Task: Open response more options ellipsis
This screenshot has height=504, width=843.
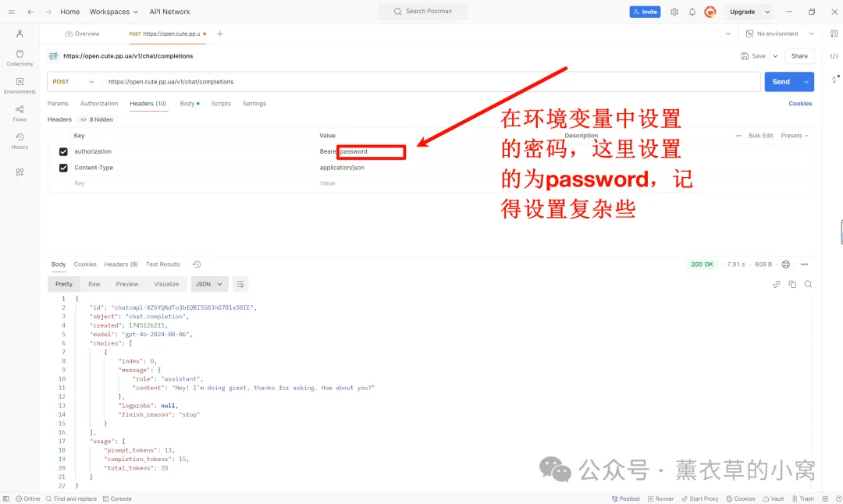Action: coord(804,264)
